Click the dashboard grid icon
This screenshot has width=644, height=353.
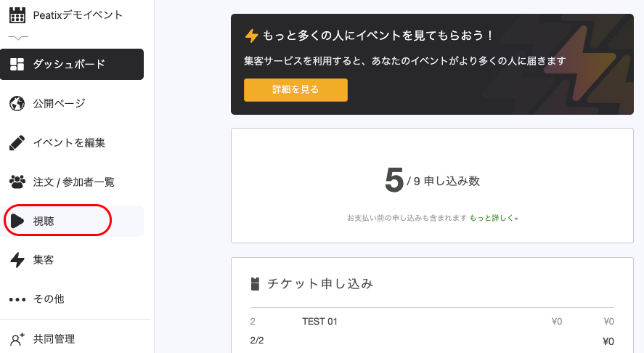[17, 64]
